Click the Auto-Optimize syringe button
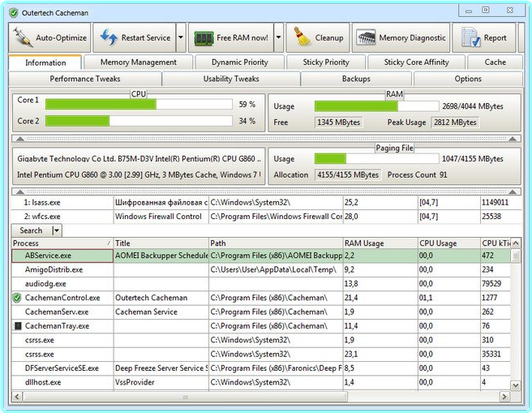This screenshot has height=413, width=532. coord(50,38)
